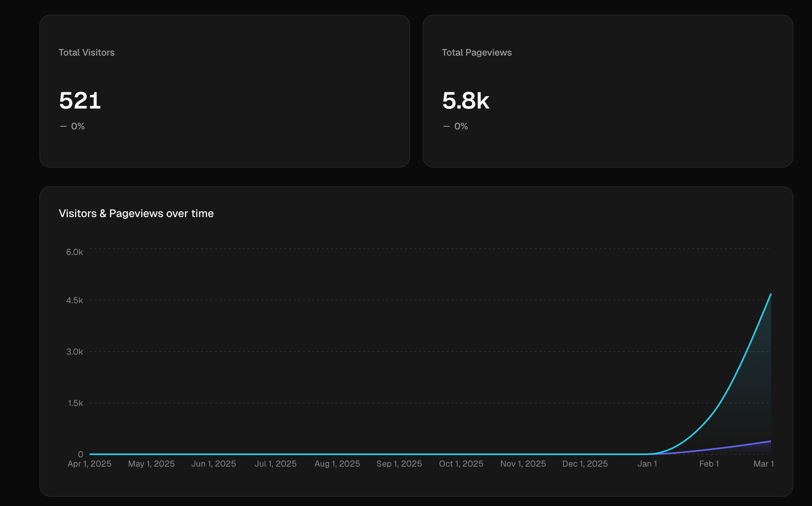Select the Mar 1 axis marker
Viewport: 812px width, 506px height.
tap(763, 464)
